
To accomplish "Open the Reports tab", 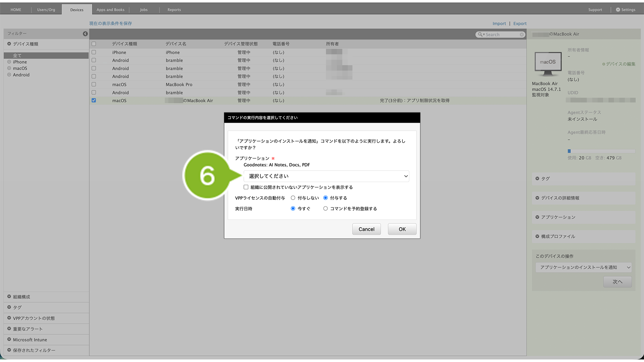I will pyautogui.click(x=174, y=10).
